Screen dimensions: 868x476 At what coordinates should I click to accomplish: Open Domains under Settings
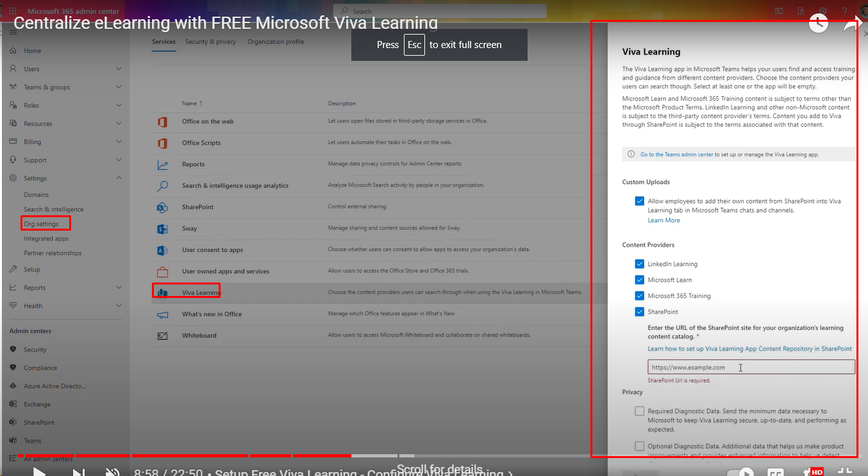pyautogui.click(x=37, y=195)
